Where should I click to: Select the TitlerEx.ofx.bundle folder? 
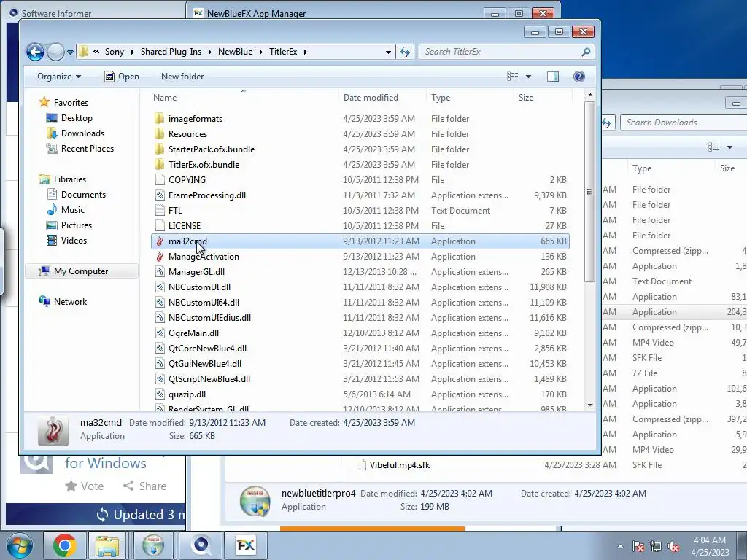204,164
